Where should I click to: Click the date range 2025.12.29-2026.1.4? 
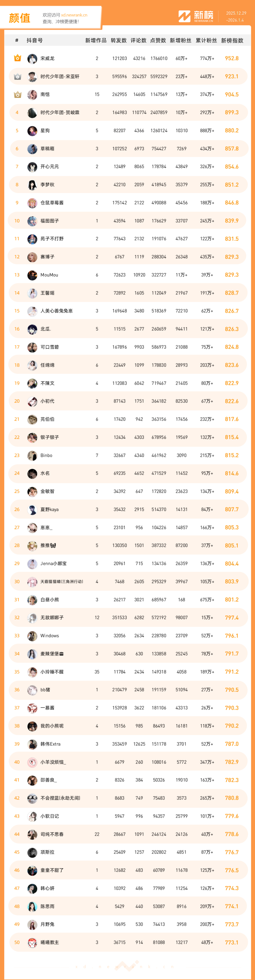pos(236,17)
